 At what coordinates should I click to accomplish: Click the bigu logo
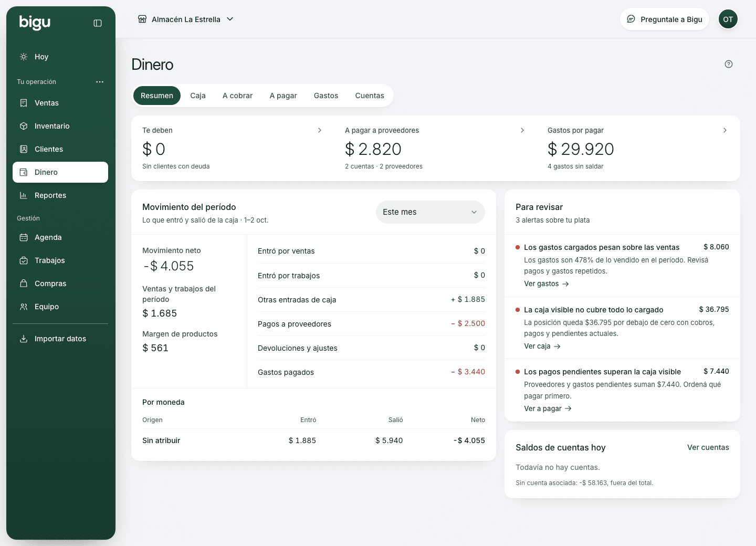(x=35, y=22)
